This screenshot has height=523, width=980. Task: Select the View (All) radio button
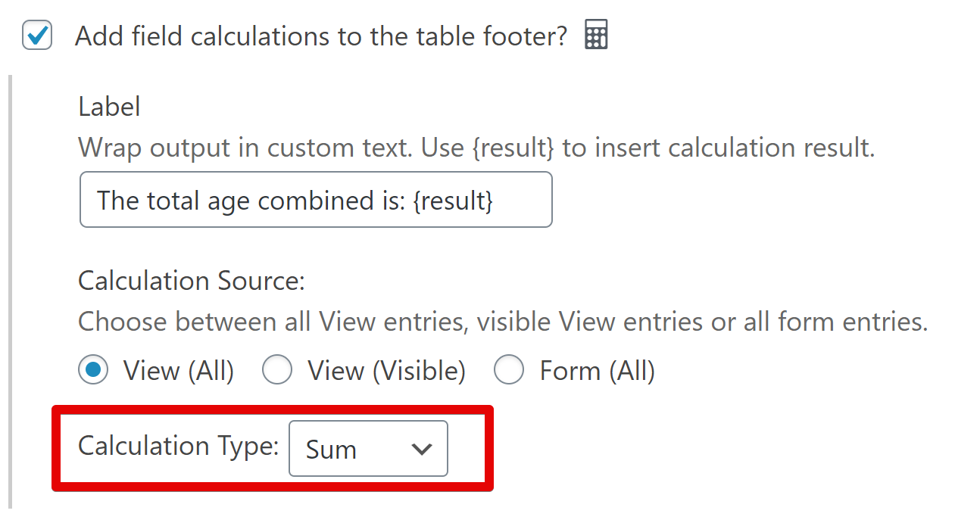[x=93, y=370]
